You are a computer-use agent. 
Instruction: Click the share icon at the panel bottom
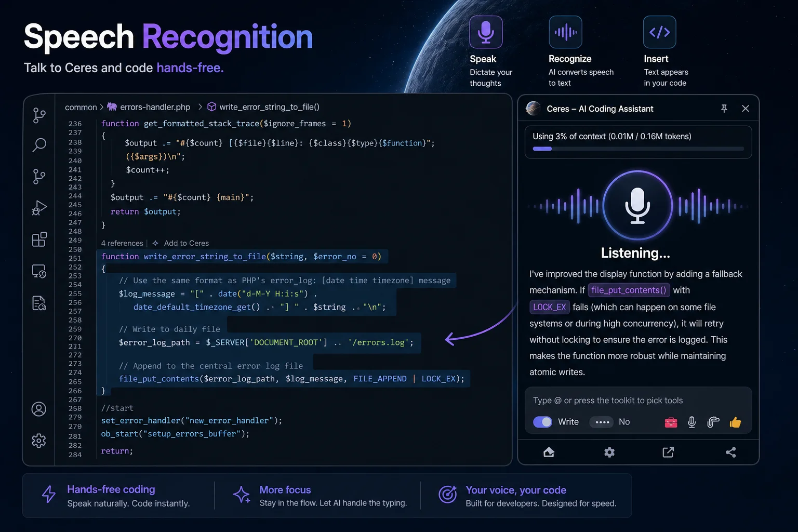pyautogui.click(x=731, y=452)
